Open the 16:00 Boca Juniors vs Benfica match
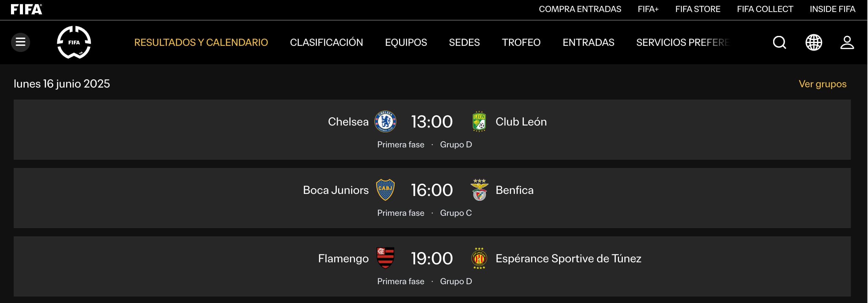 coord(432,190)
